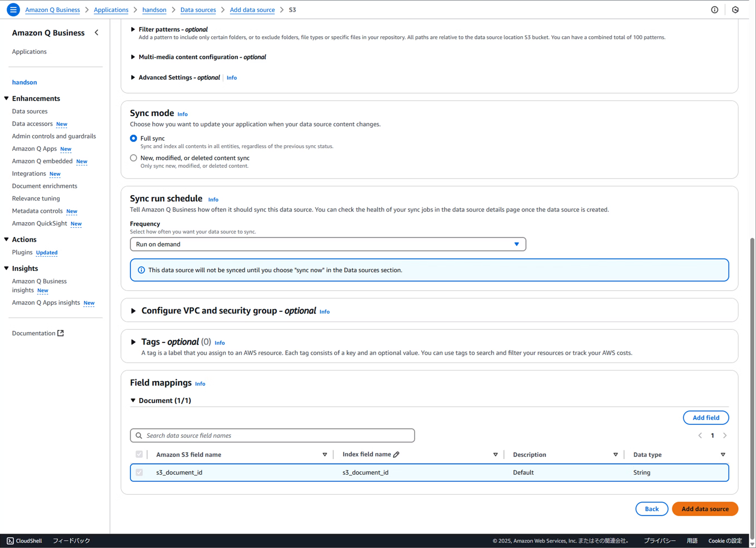Open Data sources in the sidebar
The image size is (756, 548).
30,111
